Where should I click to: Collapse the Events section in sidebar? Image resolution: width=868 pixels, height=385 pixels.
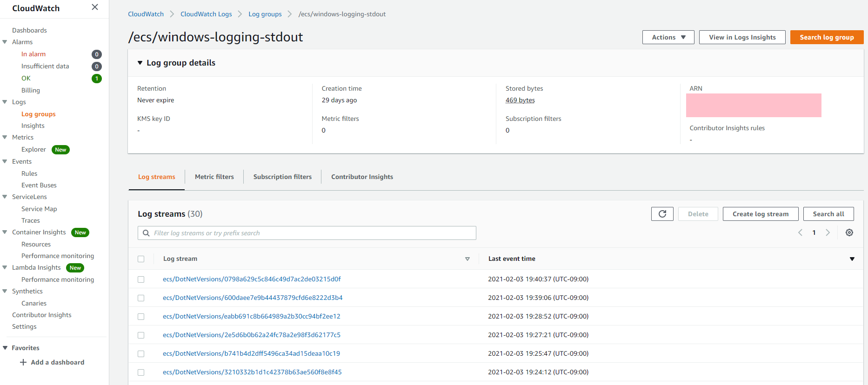tap(5, 161)
